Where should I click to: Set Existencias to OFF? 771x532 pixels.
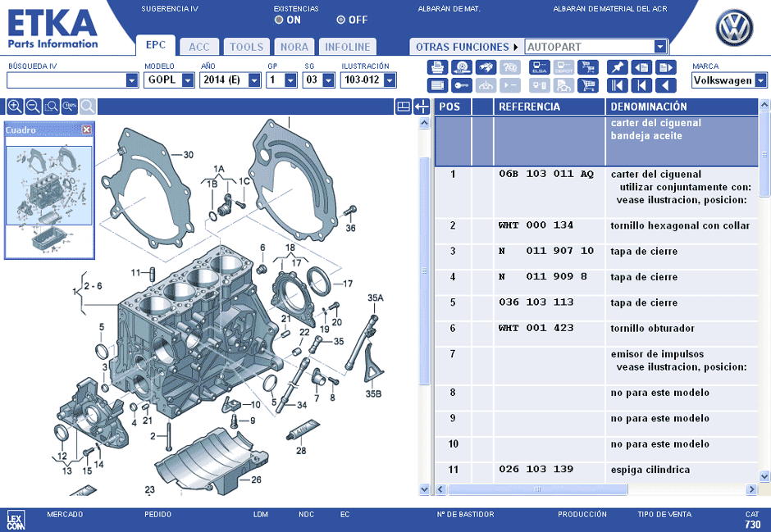point(340,20)
